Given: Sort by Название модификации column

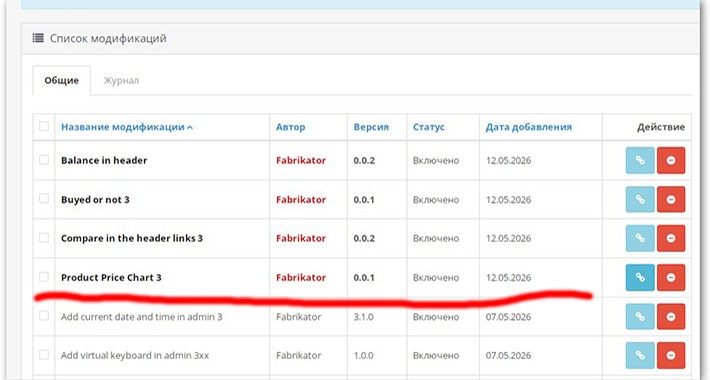Looking at the screenshot, I should pos(127,127).
